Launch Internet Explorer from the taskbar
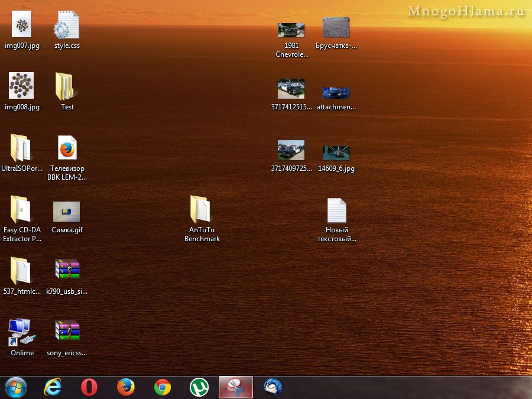532x399 pixels. 53,387
